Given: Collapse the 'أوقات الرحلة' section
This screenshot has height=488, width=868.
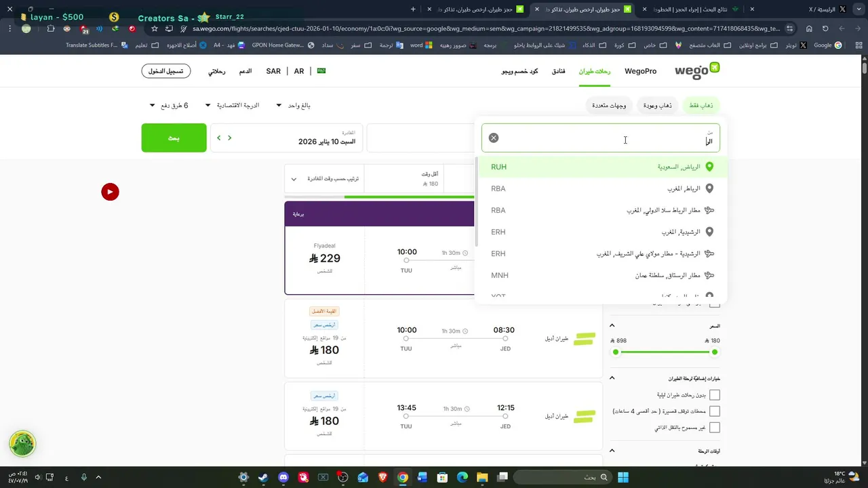Looking at the screenshot, I should coord(612,451).
